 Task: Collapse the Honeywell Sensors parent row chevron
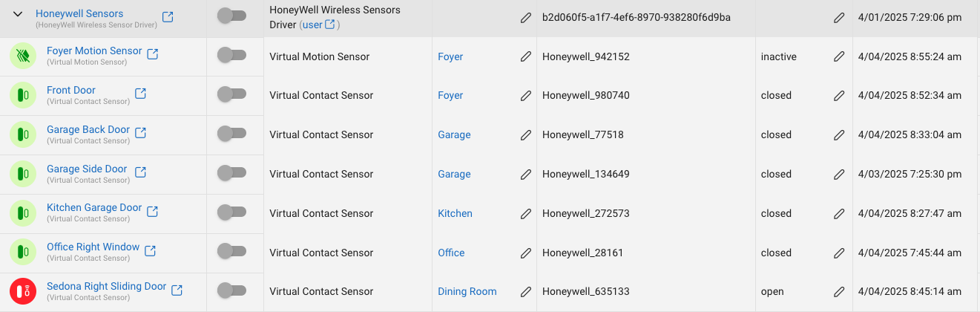[18, 14]
